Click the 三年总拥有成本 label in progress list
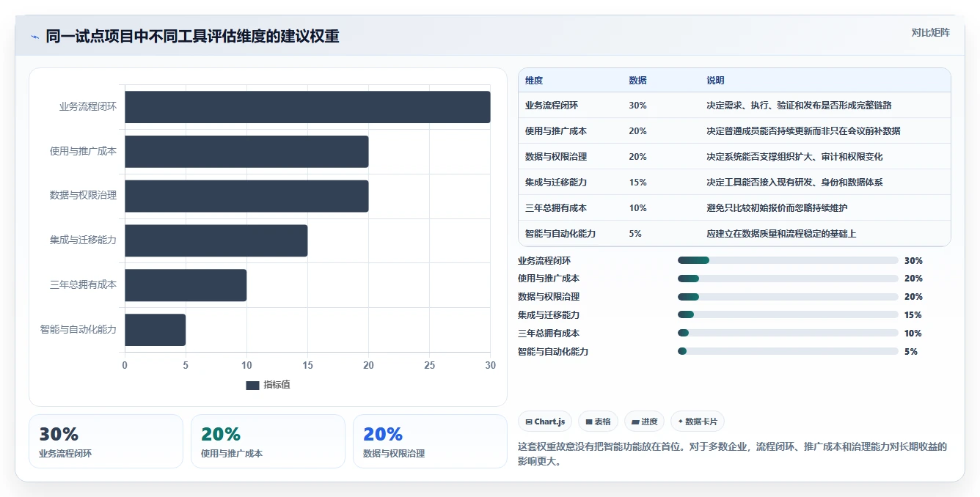 click(549, 334)
